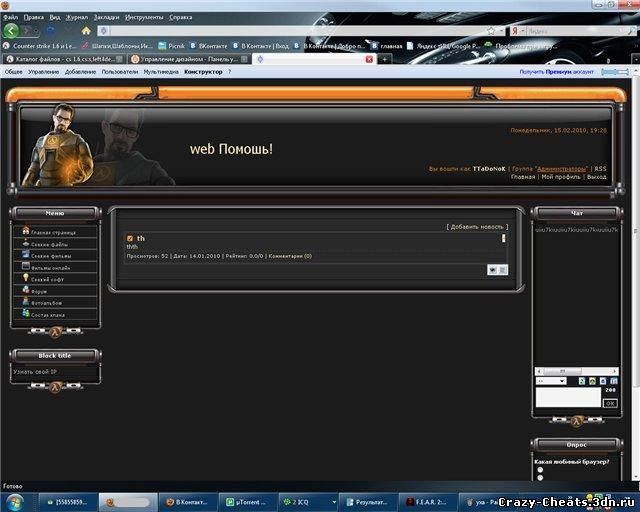The image size is (640, 512).
Task: Open the Пользователи admin menu
Action: click(120, 72)
